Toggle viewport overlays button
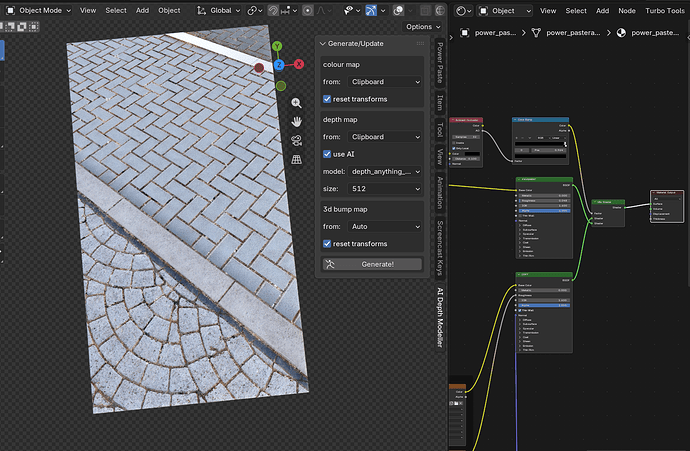 (398, 10)
